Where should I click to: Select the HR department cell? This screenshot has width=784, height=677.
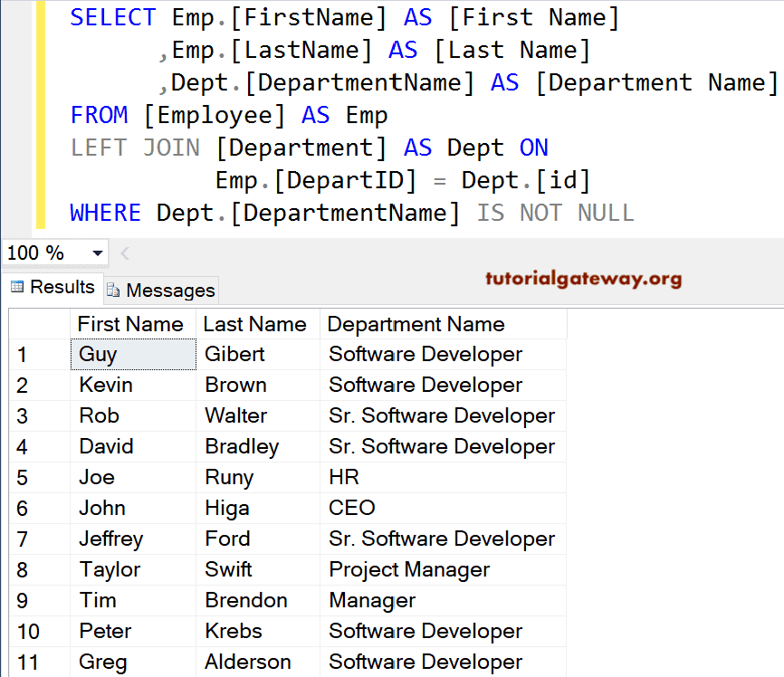(x=443, y=478)
